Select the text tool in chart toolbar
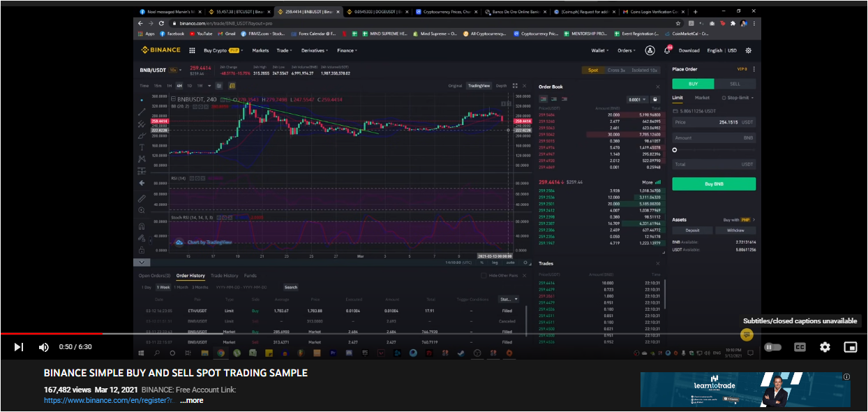 click(142, 147)
